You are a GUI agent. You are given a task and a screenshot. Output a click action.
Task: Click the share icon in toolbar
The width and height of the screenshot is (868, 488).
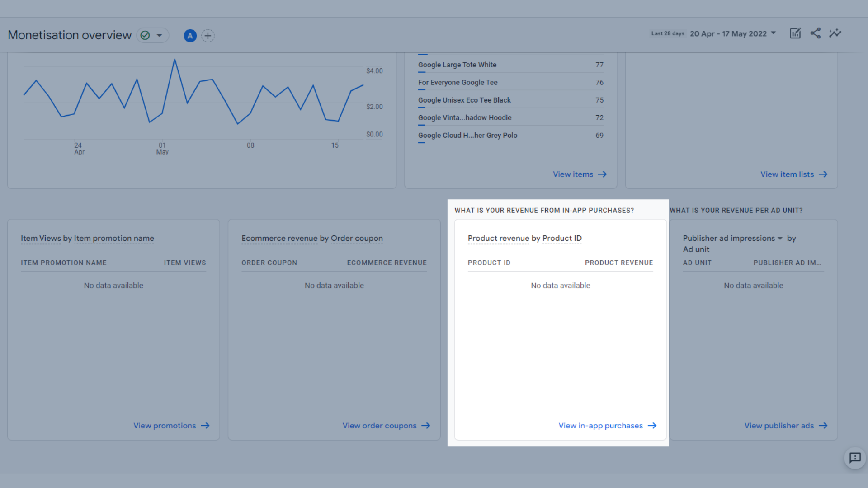[x=815, y=33]
